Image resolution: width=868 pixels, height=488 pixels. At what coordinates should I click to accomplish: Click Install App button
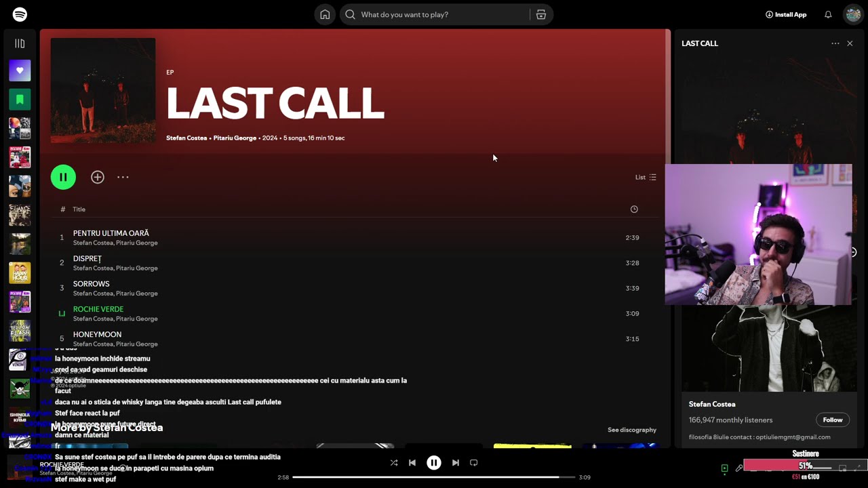pyautogui.click(x=786, y=14)
